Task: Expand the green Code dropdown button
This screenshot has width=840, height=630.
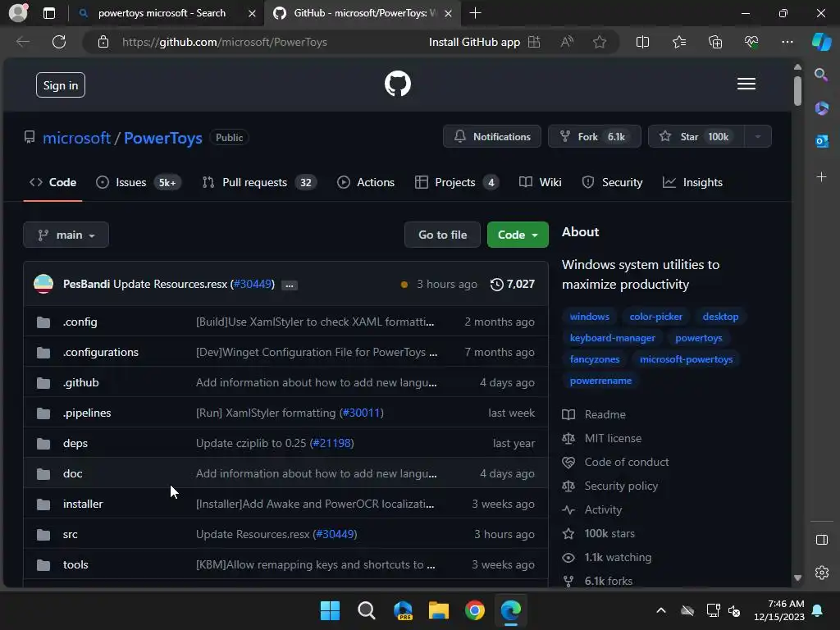Action: (x=518, y=235)
